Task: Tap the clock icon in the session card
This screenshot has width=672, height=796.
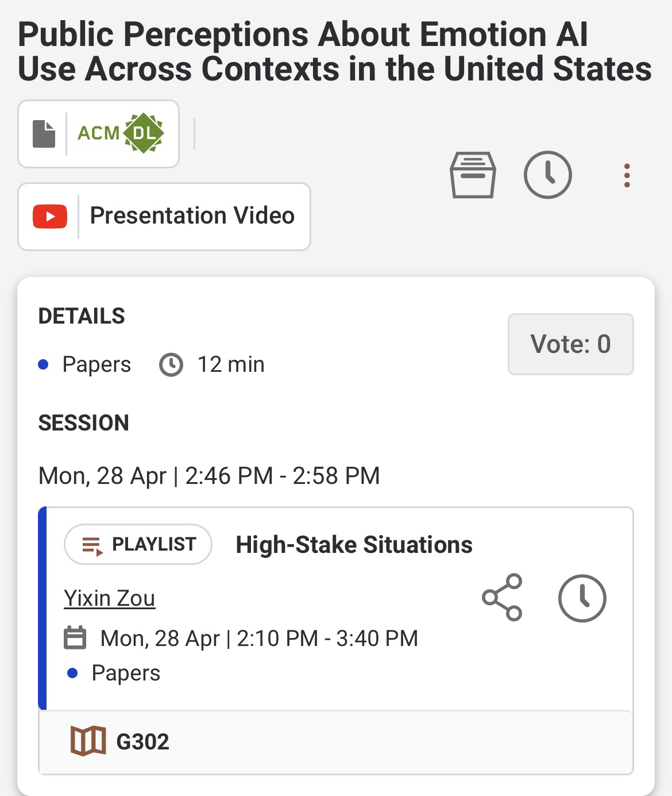Action: 582,598
